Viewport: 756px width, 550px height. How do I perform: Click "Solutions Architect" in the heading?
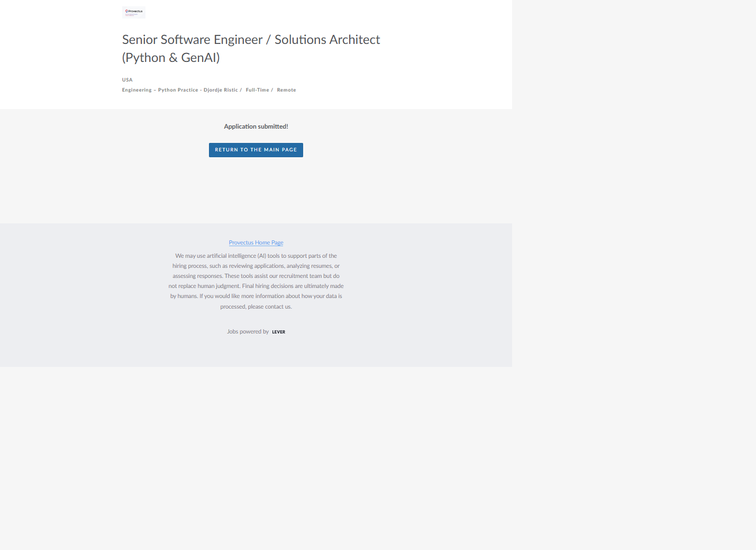(x=327, y=40)
